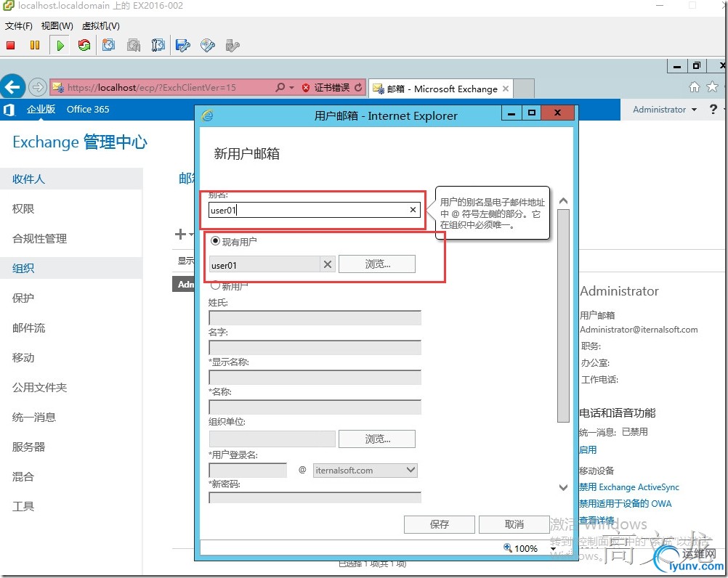Click the site envelope icon in address bar
Viewport: 728px width, 578px height.
pos(58,87)
